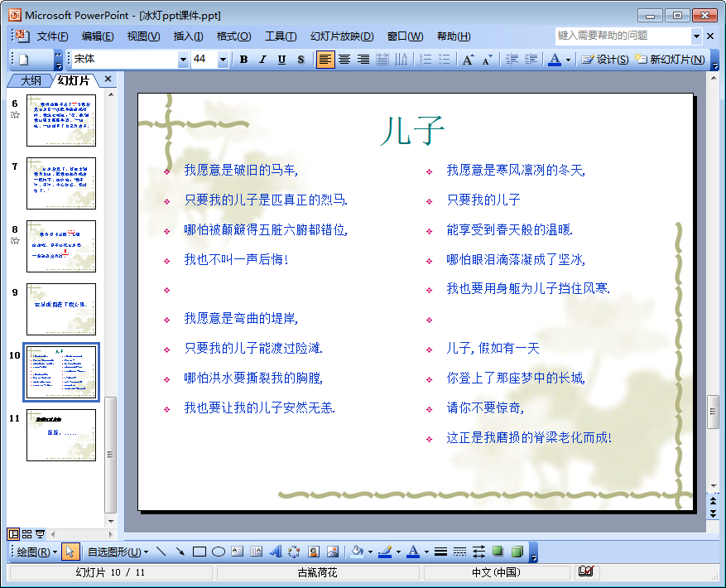Insert Picture from file
This screenshot has height=588, width=726.
click(x=333, y=552)
